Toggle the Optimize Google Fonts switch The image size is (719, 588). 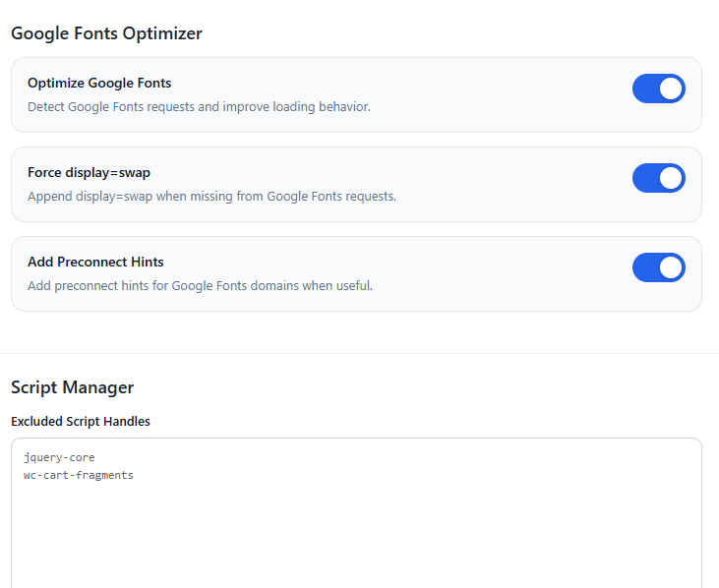pos(658,88)
